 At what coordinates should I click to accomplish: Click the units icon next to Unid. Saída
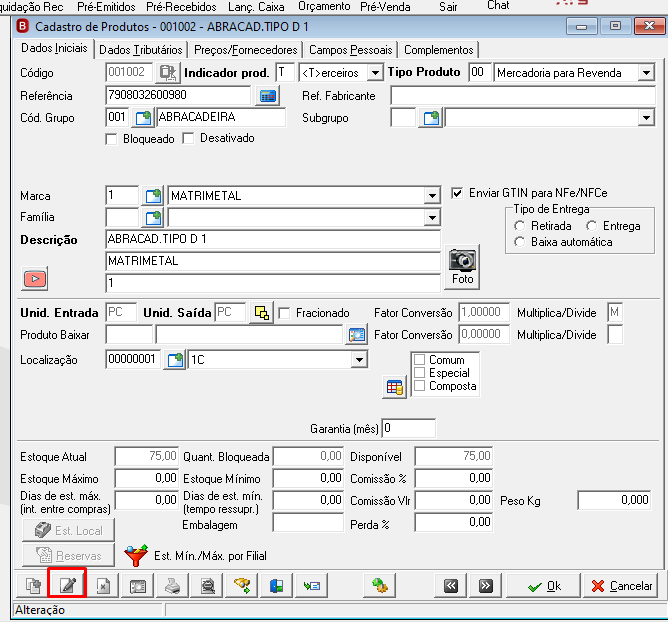click(261, 313)
